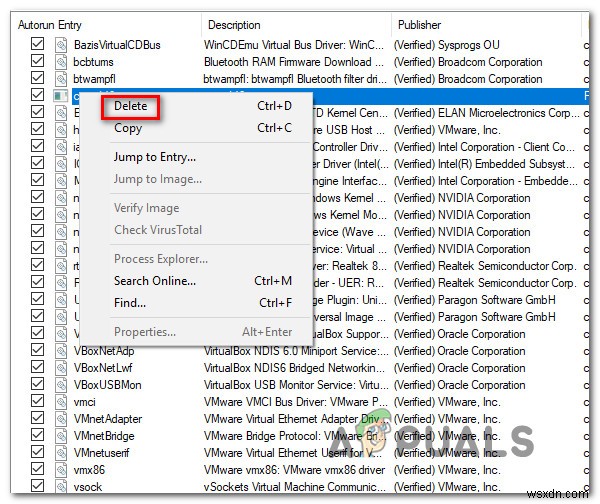Click the vsock driver file icon
Screen dimensions: 600x504
pyautogui.click(x=61, y=486)
